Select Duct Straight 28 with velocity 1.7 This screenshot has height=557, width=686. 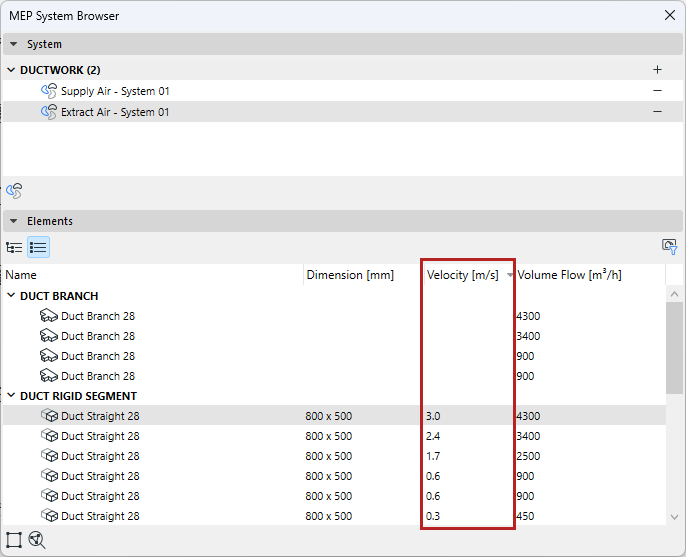[334, 456]
